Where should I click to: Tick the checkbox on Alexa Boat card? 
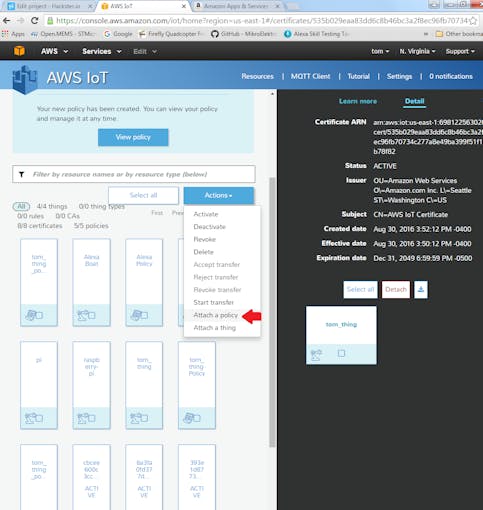click(x=92, y=315)
